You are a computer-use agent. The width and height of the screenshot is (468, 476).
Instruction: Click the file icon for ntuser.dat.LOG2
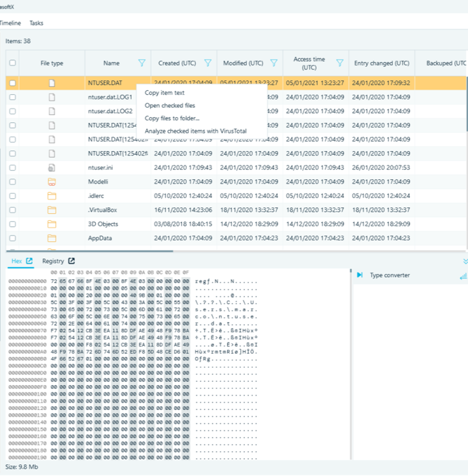coord(52,111)
